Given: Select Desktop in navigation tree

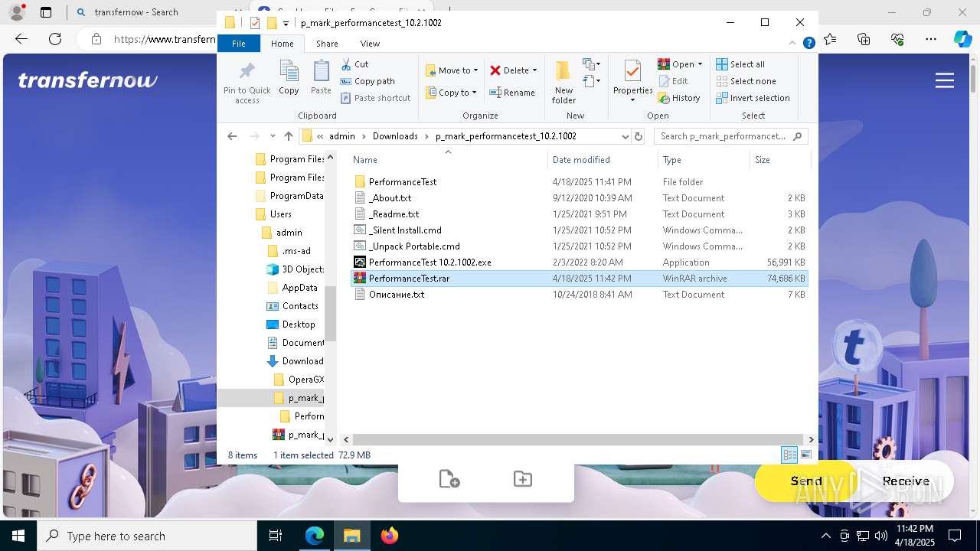Looking at the screenshot, I should [291, 324].
